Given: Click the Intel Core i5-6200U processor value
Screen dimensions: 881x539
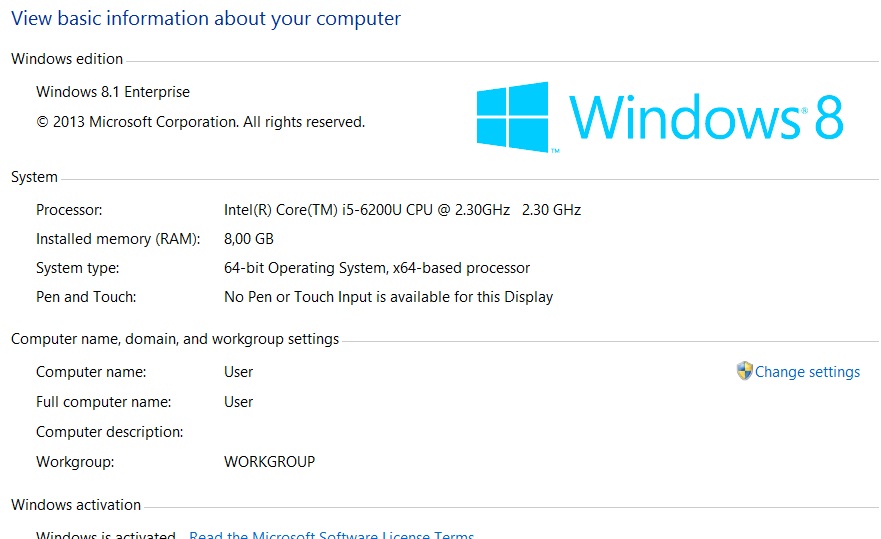Looking at the screenshot, I should click(402, 210).
